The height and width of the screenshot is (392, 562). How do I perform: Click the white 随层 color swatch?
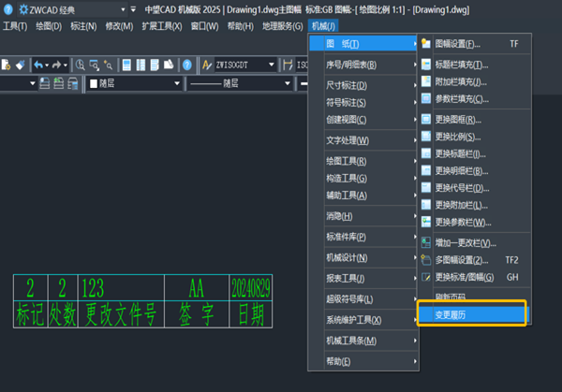[x=94, y=84]
